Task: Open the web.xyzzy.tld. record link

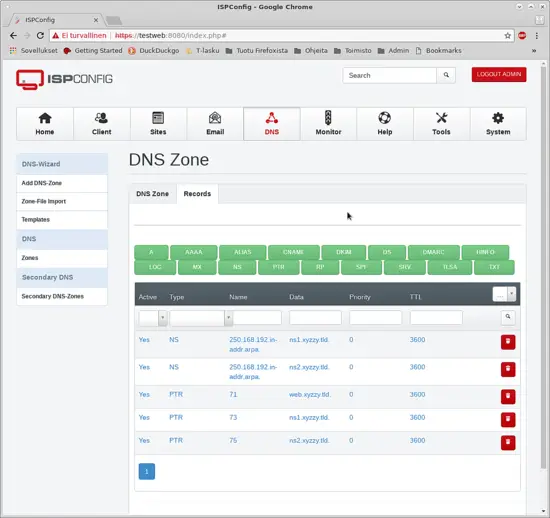Action: 310,395
